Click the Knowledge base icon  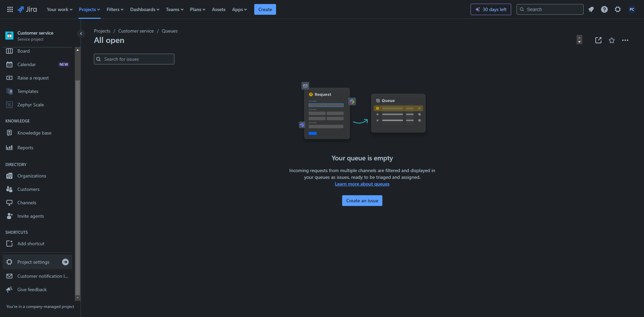9,133
